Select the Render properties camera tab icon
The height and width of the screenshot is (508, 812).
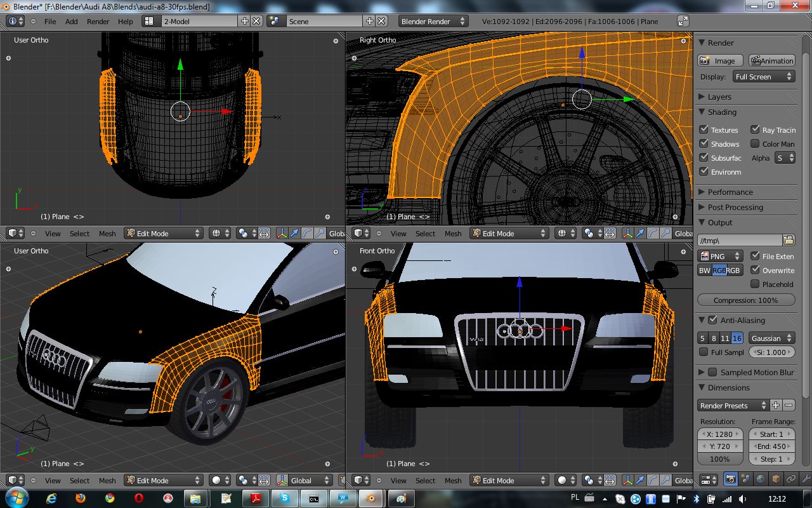[730, 479]
